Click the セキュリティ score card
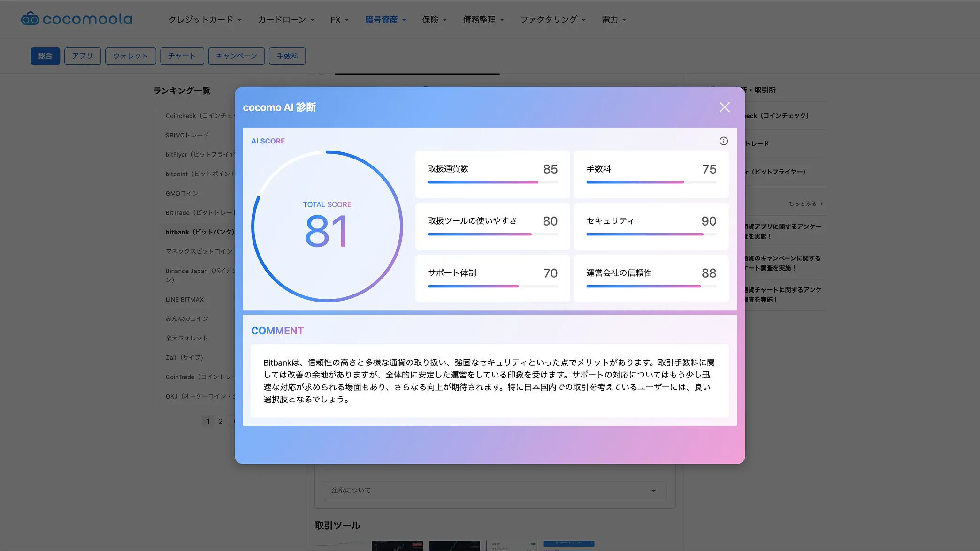Viewport: 980px width, 551px height. 651,226
